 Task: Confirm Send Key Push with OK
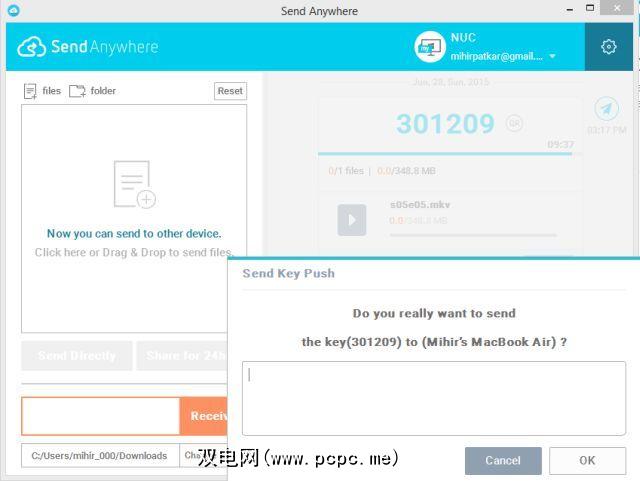587,461
